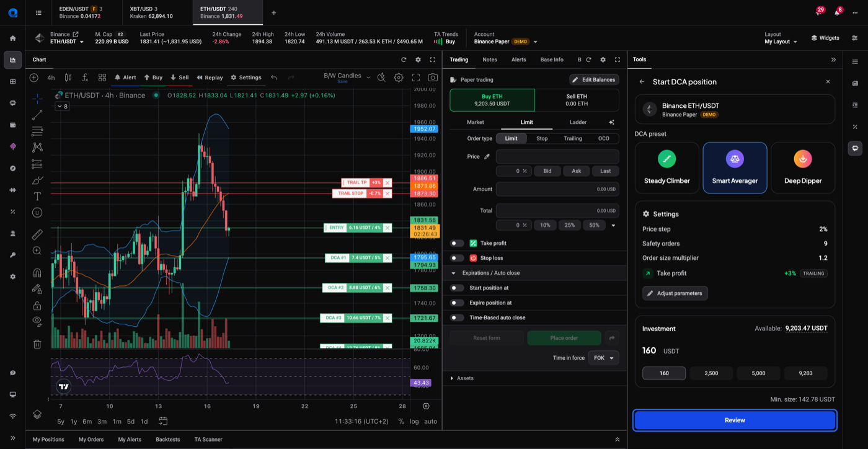Expand more Total percentage options arrow
Viewport: 868px width, 449px height.
[613, 225]
